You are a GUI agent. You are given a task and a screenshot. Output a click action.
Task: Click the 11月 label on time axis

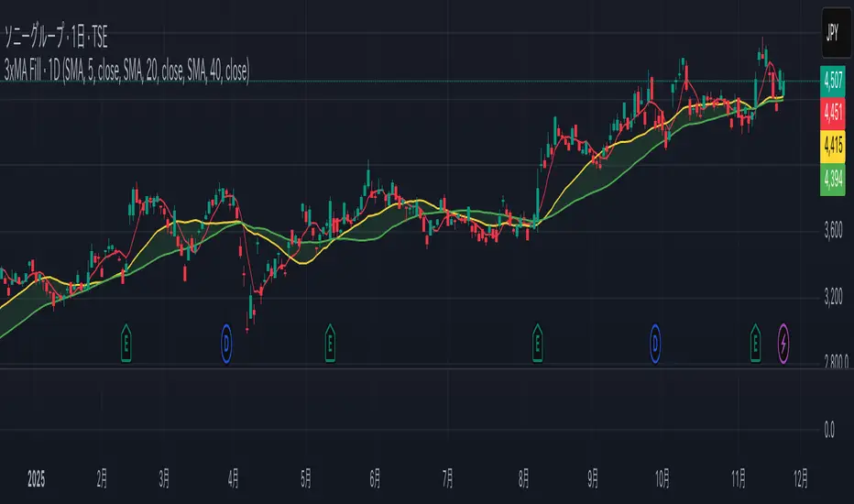(x=739, y=479)
